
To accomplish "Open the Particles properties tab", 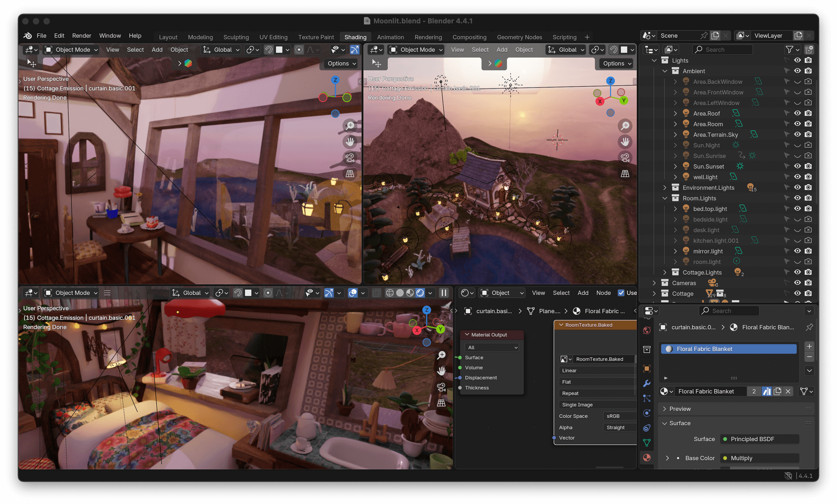I will coord(647,398).
